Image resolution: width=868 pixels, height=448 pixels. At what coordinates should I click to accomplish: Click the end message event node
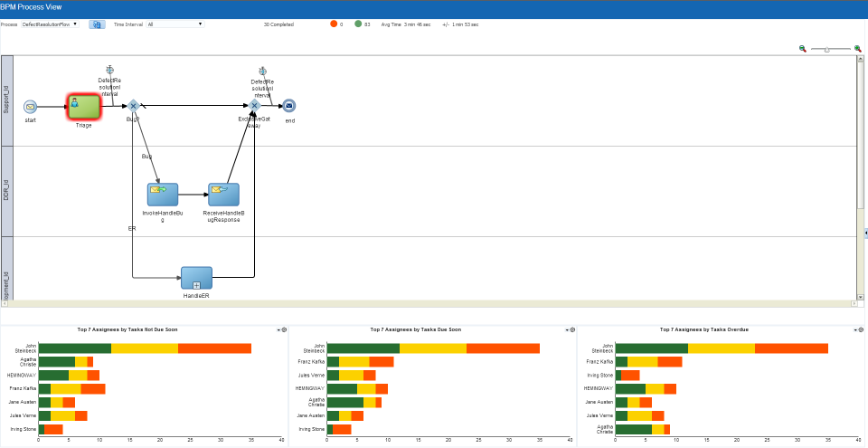coord(289,106)
